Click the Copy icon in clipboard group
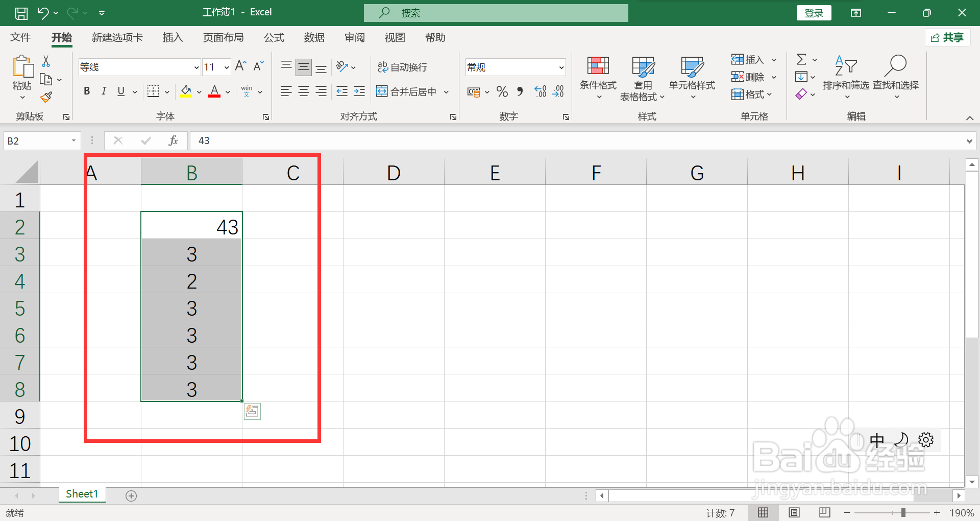The width and height of the screenshot is (980, 521). coord(46,80)
